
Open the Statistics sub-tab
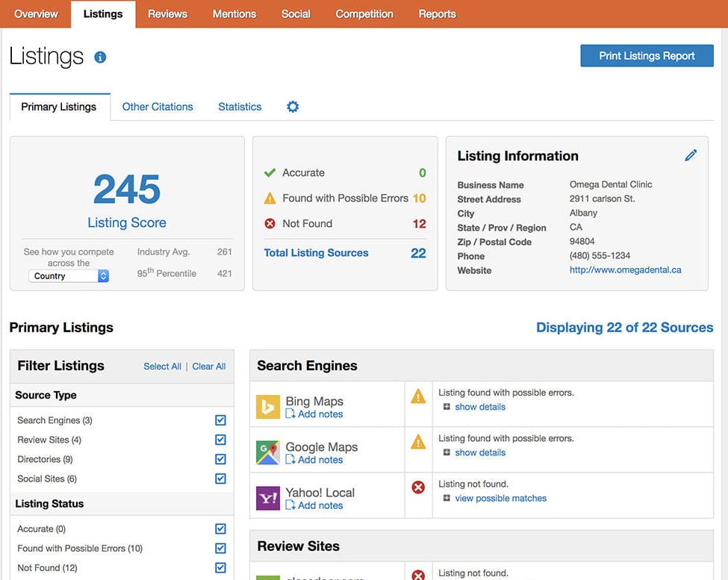[x=240, y=107]
